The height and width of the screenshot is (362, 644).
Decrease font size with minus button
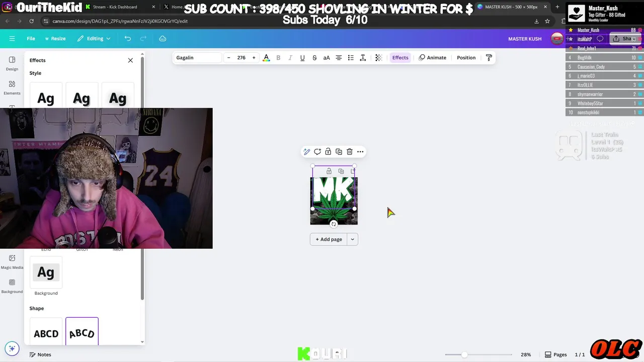click(x=228, y=58)
